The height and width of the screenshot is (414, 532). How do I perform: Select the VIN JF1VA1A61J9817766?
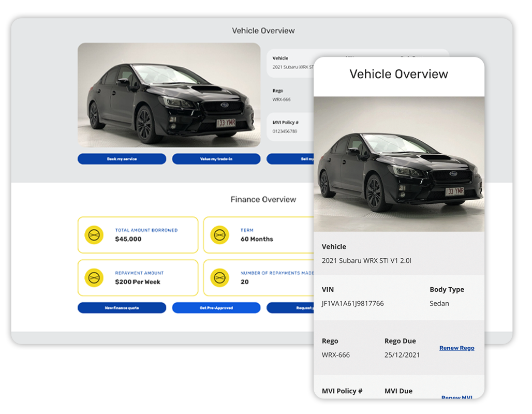[352, 303]
